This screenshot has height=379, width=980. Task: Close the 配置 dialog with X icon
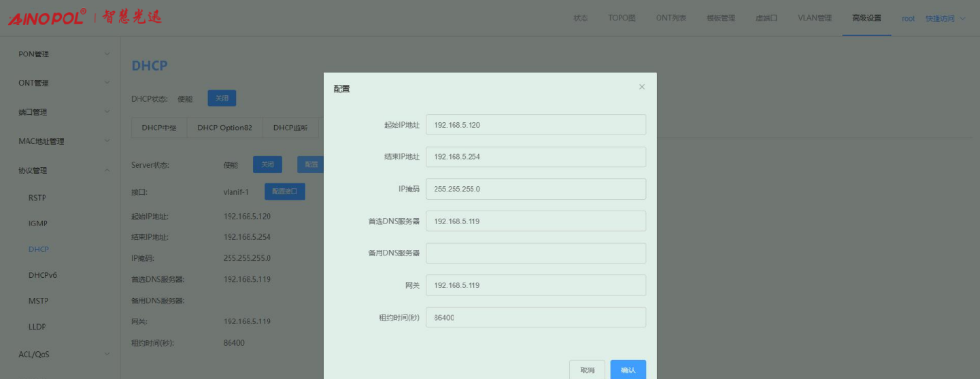642,87
